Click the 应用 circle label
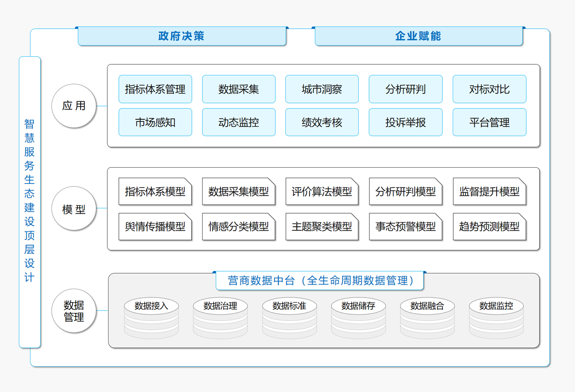 tap(74, 106)
